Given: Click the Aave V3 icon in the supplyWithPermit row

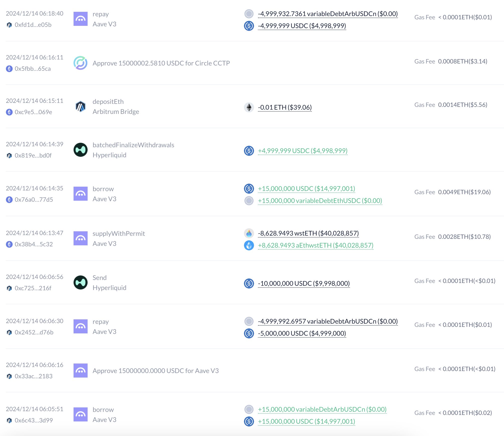Looking at the screenshot, I should (80, 238).
